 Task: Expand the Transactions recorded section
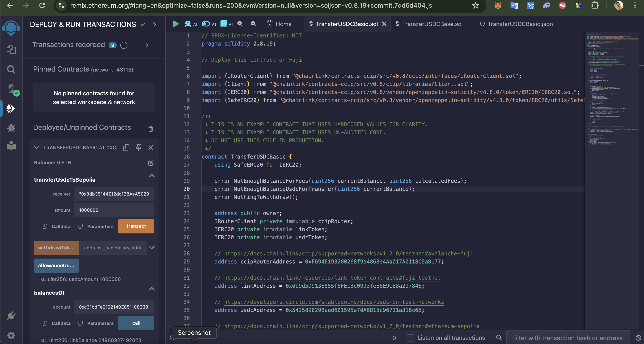tap(148, 45)
